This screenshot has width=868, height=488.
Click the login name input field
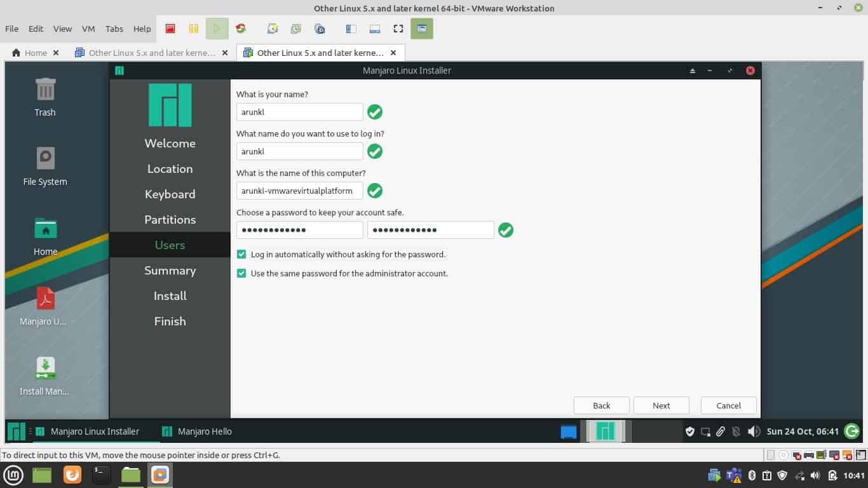click(x=299, y=151)
